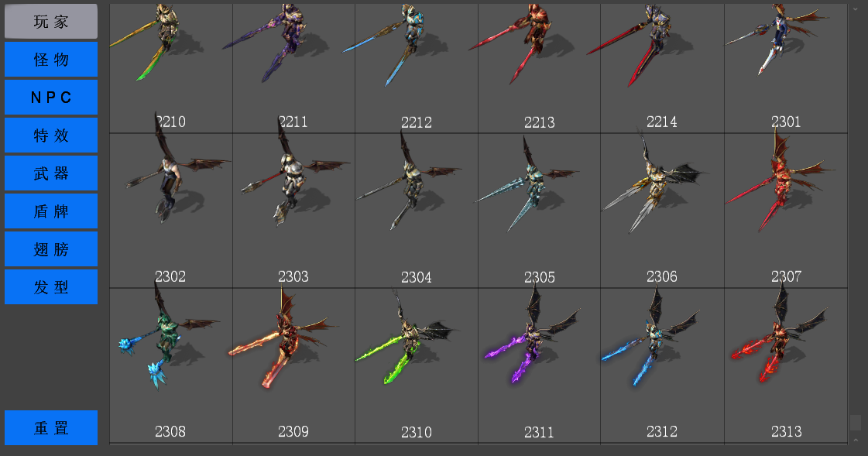Open the 发型 (hairstyles) category
868x456 pixels.
tap(51, 286)
